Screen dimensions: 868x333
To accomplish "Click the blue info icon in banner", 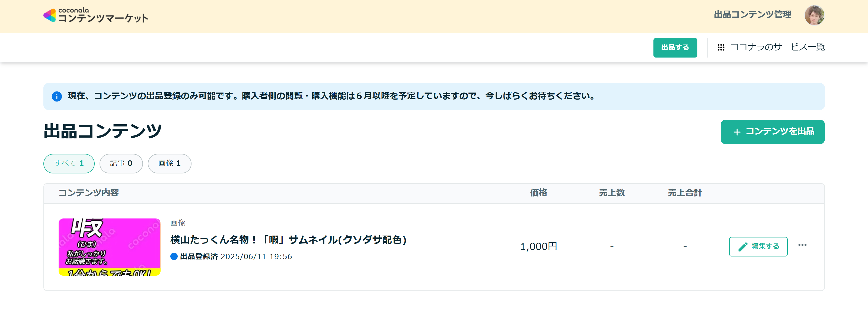I will pyautogui.click(x=57, y=97).
